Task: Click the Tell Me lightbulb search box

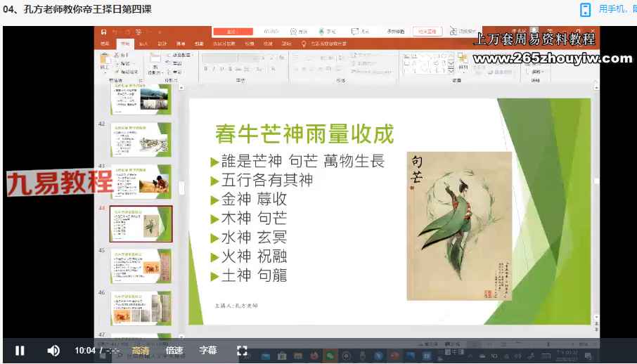Action: pos(325,44)
